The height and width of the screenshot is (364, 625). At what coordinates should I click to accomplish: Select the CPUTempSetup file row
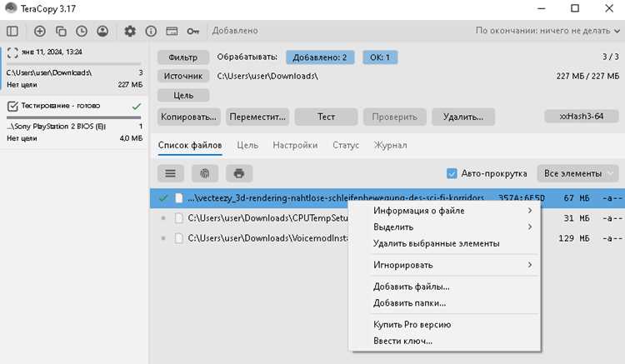coord(387,218)
